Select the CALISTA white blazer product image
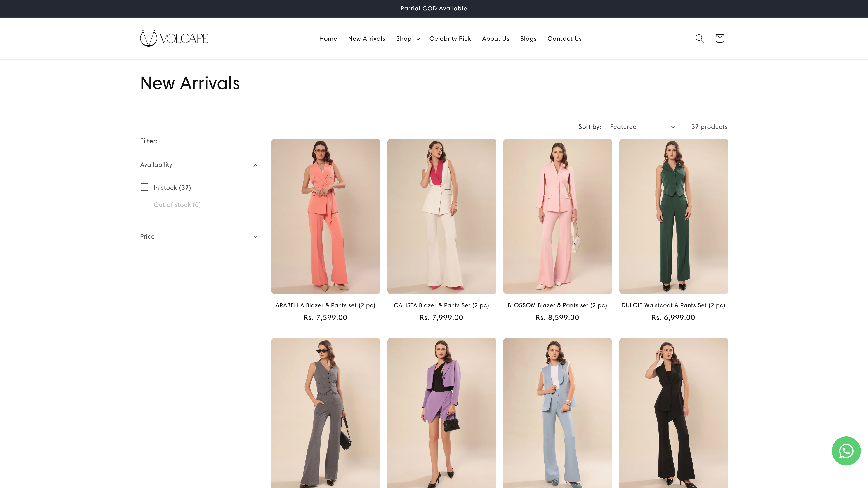 pos(441,216)
